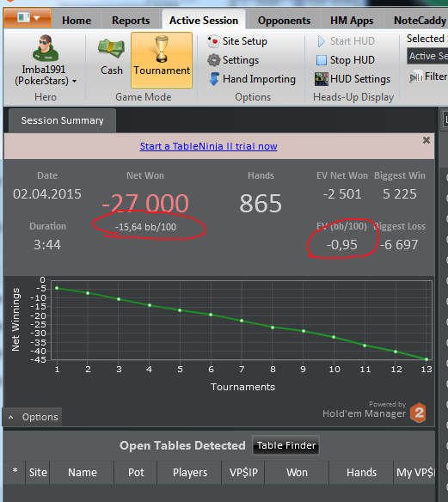Open the HM Apps ribbon tab

click(x=352, y=21)
